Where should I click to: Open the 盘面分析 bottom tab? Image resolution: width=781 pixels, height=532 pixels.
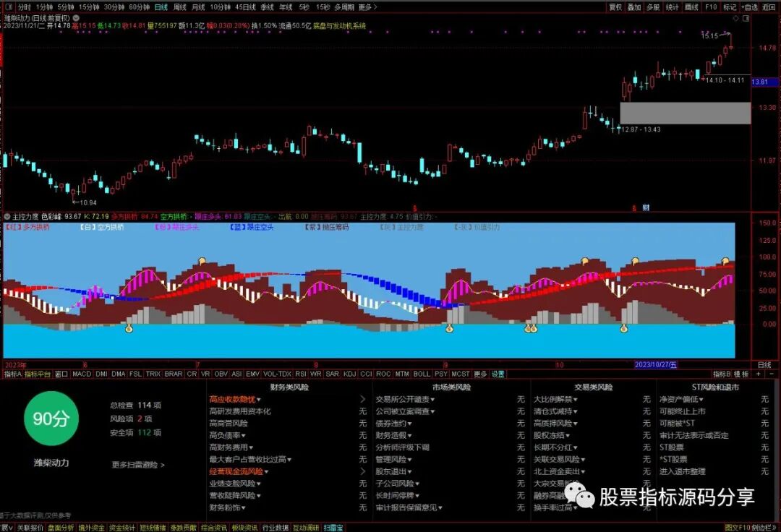[61, 528]
